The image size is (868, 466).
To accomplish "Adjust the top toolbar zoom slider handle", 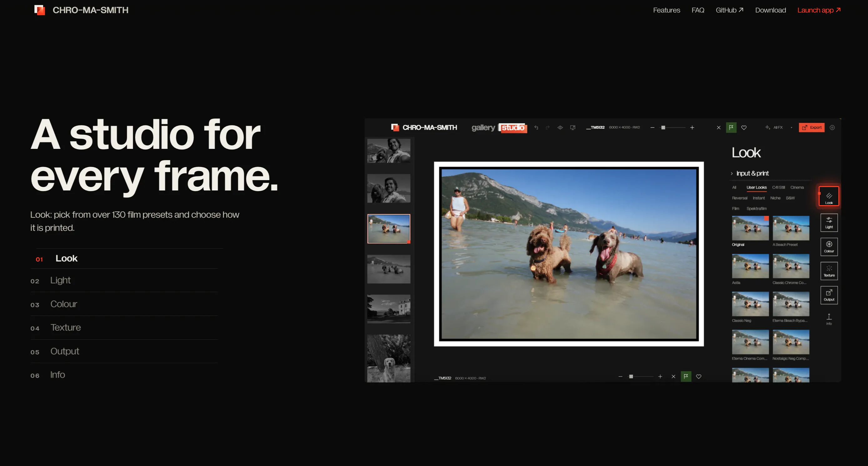I will coord(663,127).
